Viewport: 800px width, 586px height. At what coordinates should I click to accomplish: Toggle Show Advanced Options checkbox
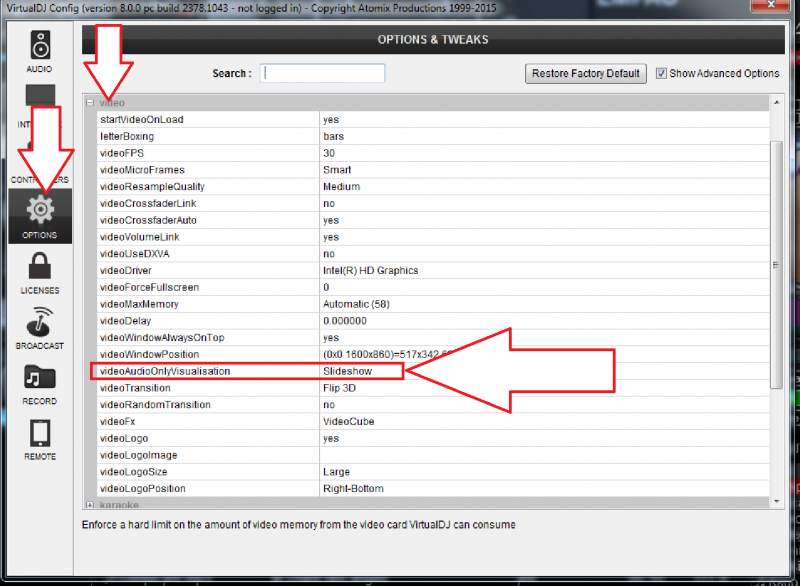[661, 73]
